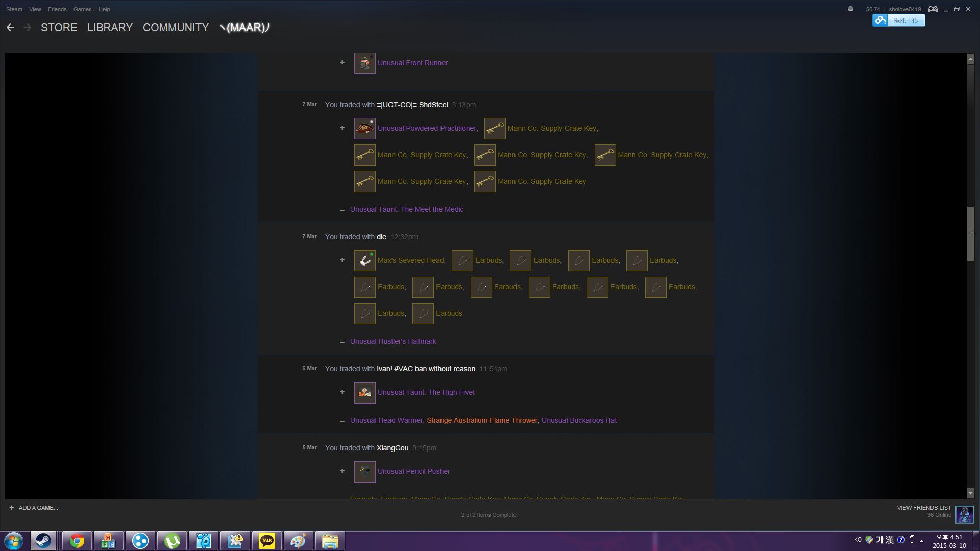Go to the STORE tab

[x=59, y=28]
